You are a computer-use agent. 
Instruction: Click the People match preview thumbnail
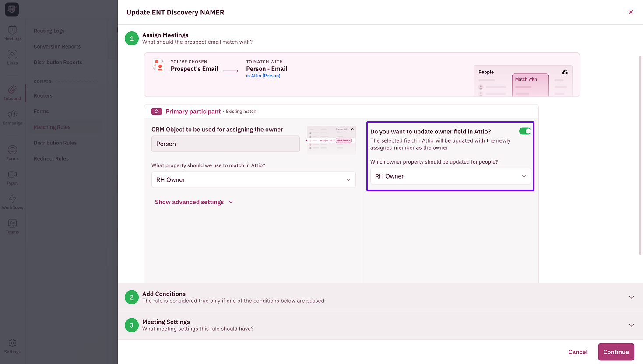coord(523,80)
